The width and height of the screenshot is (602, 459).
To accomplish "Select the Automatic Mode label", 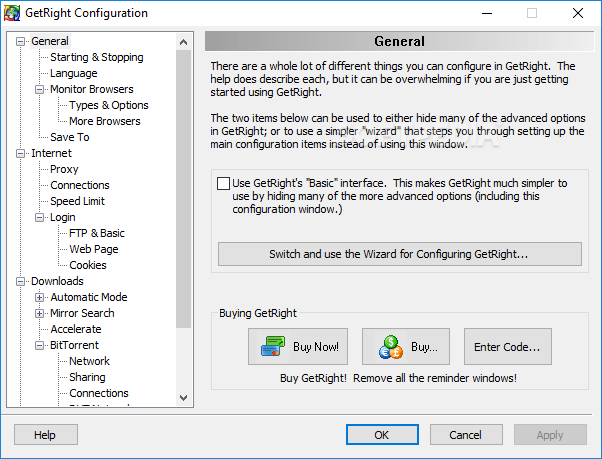I will (x=89, y=297).
